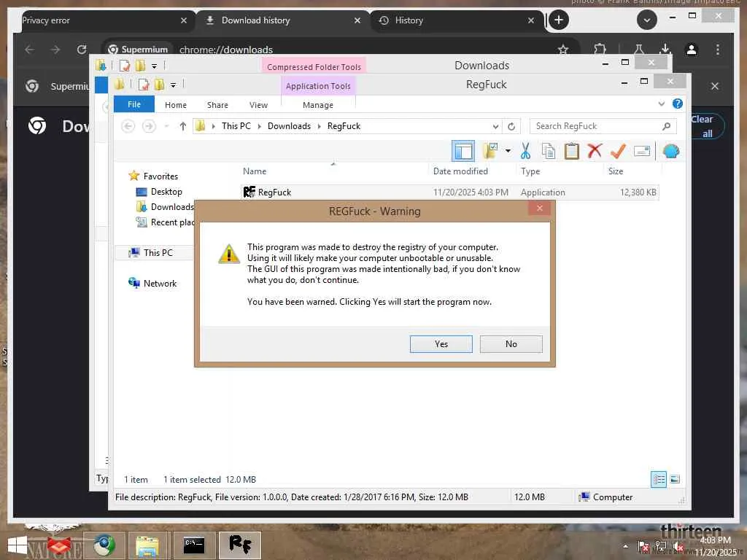Sort by the Size column header
Screen dimensions: 747x560
pos(632,171)
